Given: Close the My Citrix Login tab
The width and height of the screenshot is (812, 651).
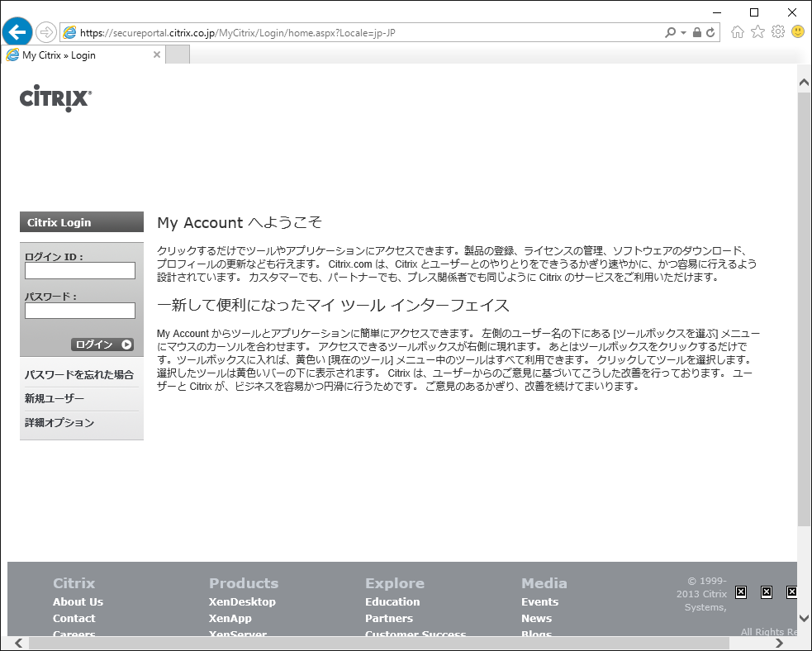Looking at the screenshot, I should click(x=157, y=55).
